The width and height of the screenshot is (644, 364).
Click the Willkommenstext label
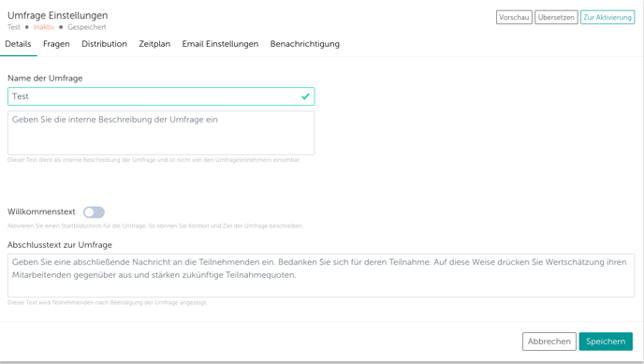click(x=41, y=211)
